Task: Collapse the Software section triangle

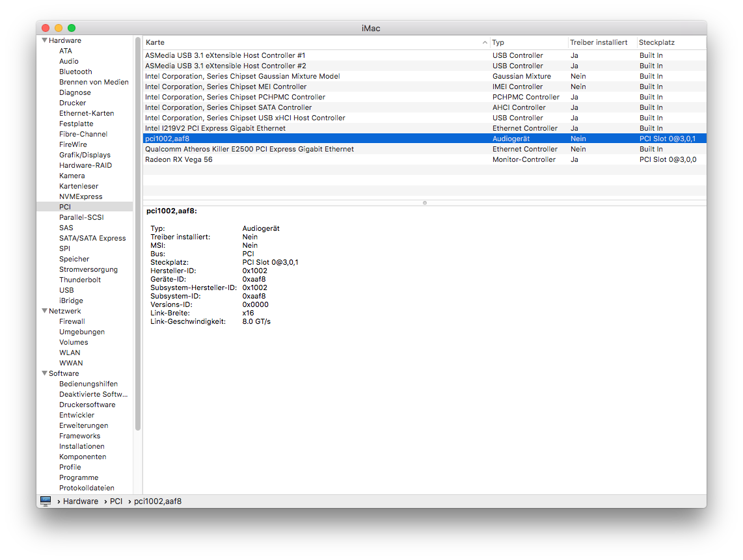Action: [x=44, y=373]
